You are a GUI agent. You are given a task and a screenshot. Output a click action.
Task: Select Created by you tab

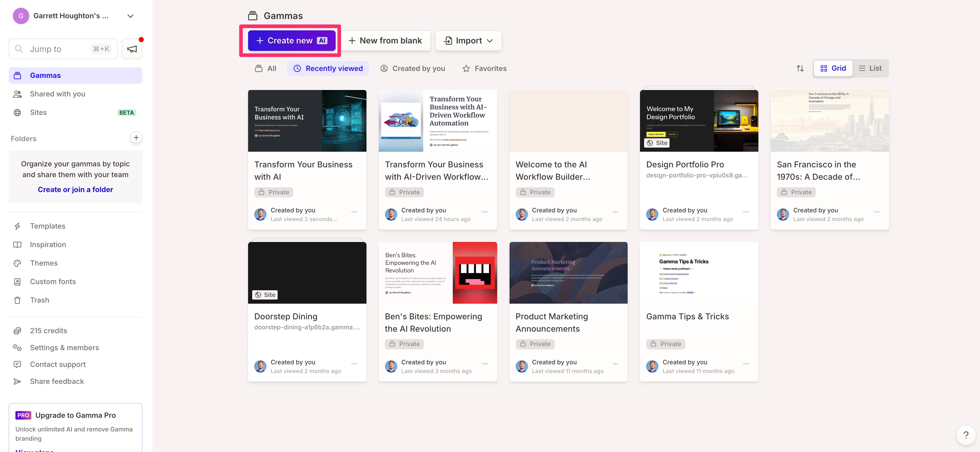point(412,69)
